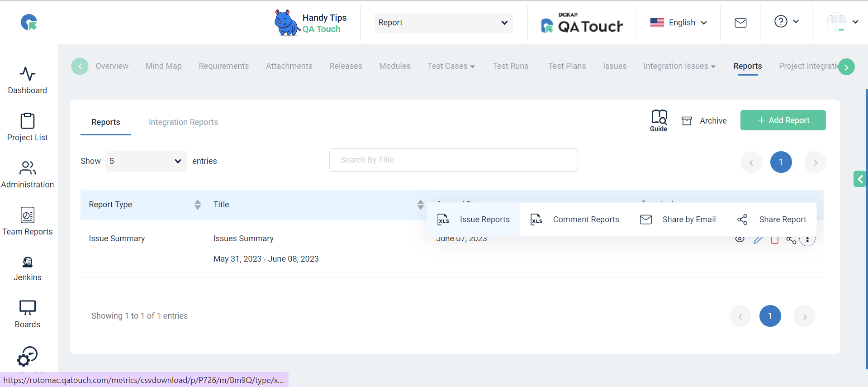Open the mail envelope icon in header
Image resolution: width=868 pixels, height=387 pixels.
[x=740, y=23]
